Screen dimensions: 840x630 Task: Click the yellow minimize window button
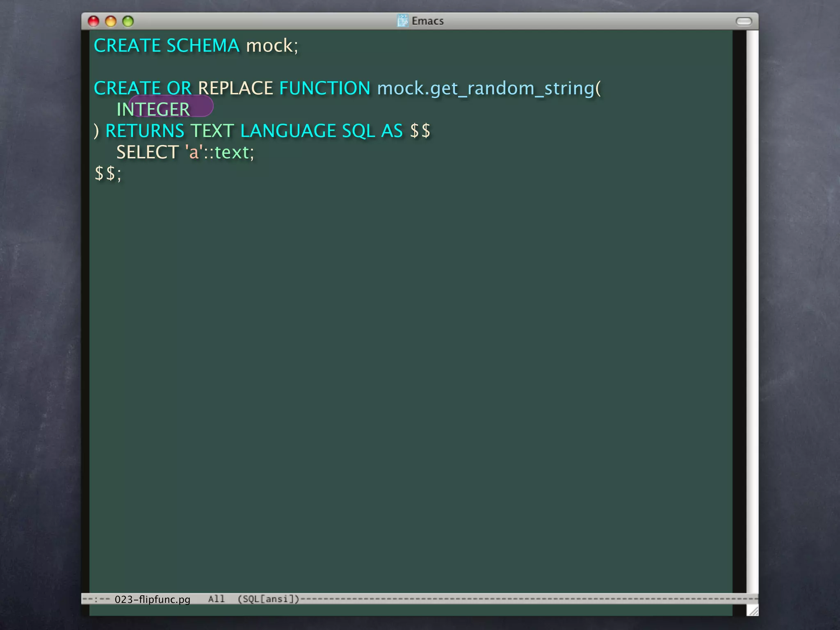pos(111,21)
